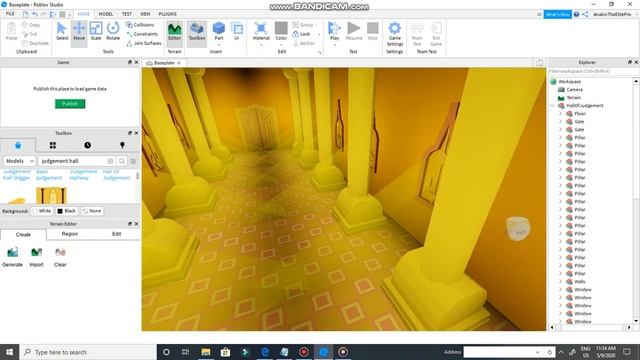
Task: Toggle the Toolbox panel button
Action: pos(197,32)
